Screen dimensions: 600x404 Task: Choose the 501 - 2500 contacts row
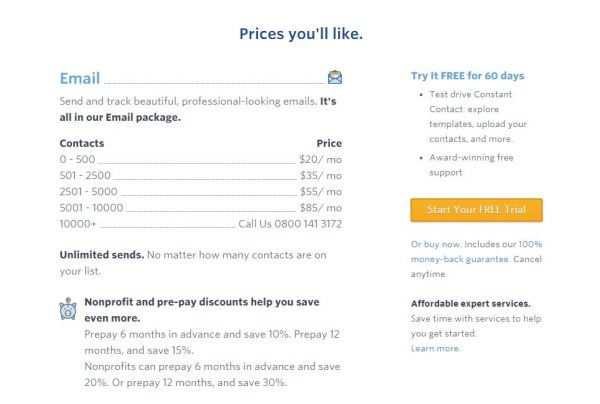[x=201, y=175]
